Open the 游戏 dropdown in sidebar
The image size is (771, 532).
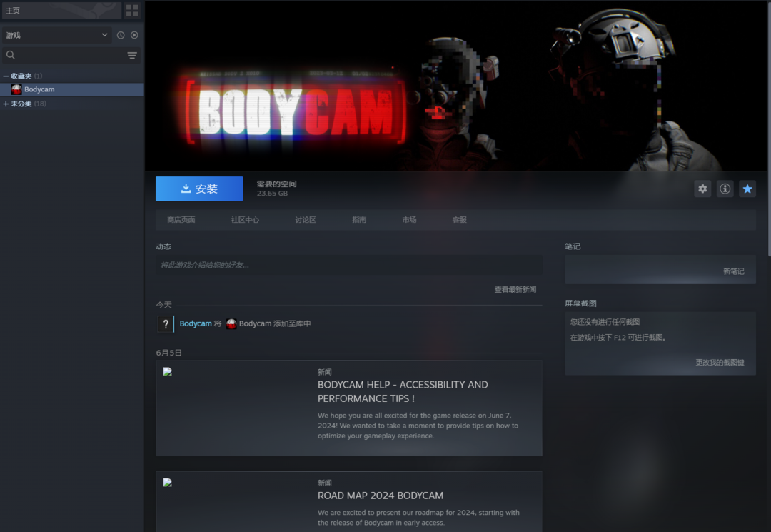tap(56, 35)
